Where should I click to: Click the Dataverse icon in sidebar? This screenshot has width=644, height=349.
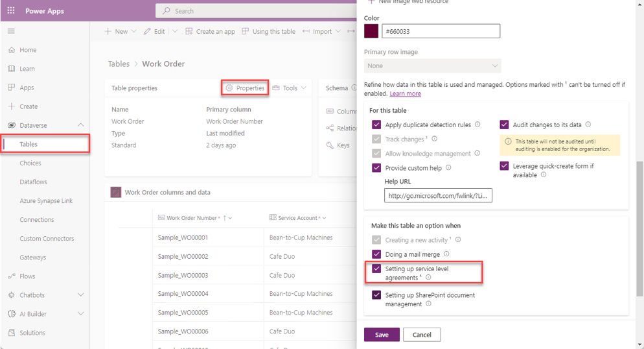click(x=12, y=125)
